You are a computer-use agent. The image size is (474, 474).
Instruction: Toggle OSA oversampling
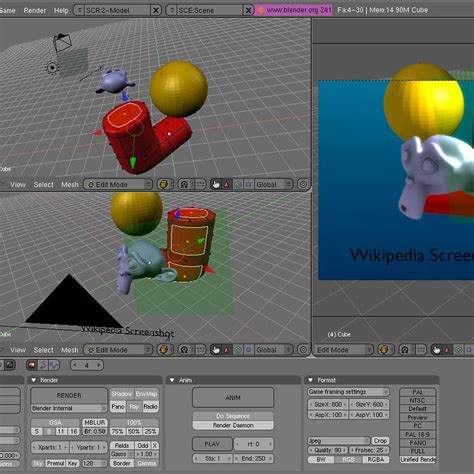coord(55,423)
